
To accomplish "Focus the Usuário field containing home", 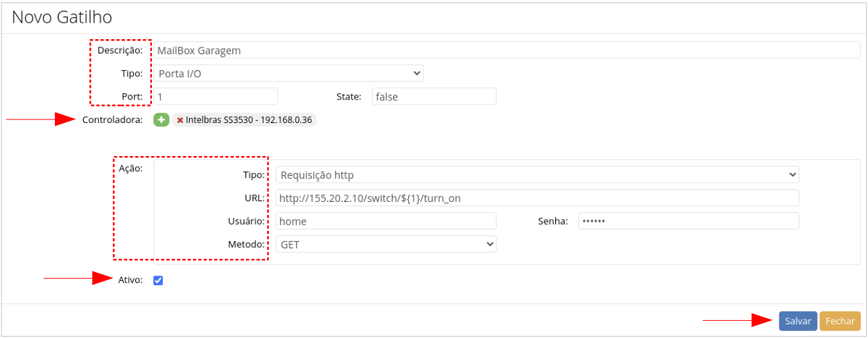I will pyautogui.click(x=386, y=221).
